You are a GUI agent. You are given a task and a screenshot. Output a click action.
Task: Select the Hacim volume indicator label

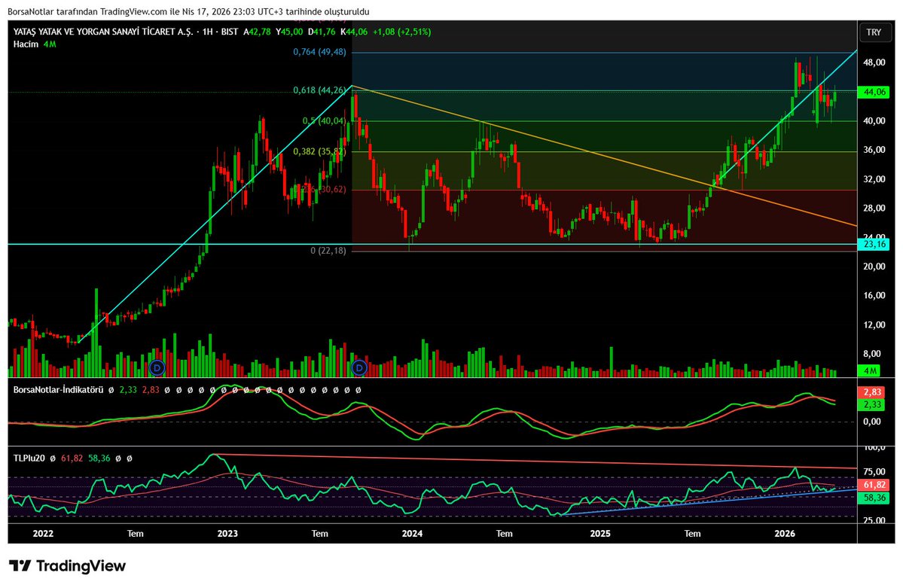[26, 44]
